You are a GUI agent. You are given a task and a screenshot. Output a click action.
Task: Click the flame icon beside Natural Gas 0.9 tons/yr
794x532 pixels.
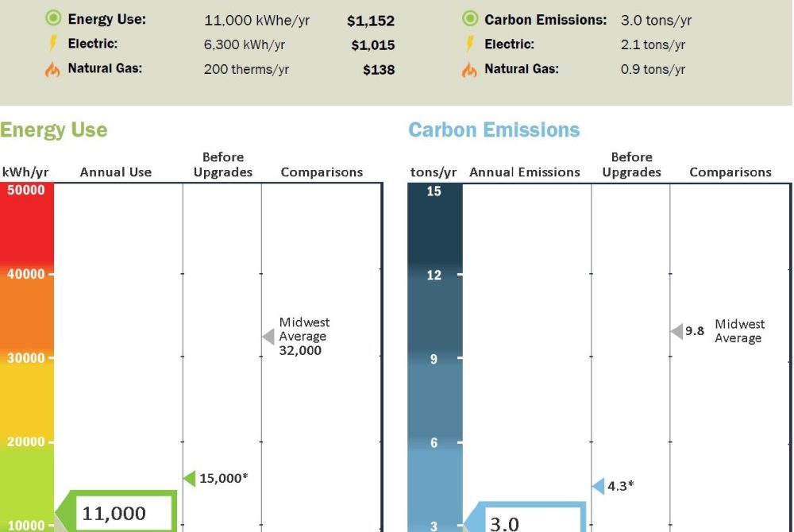click(x=469, y=69)
